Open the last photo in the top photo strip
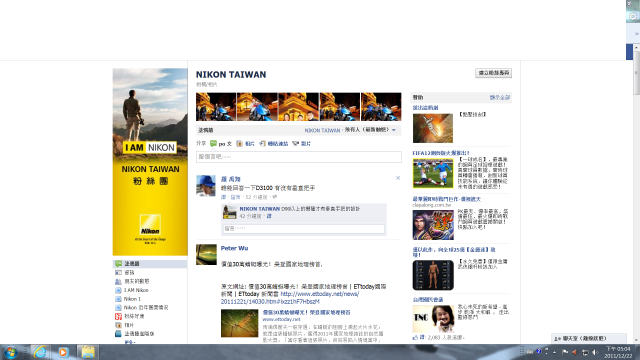 [x=381, y=107]
